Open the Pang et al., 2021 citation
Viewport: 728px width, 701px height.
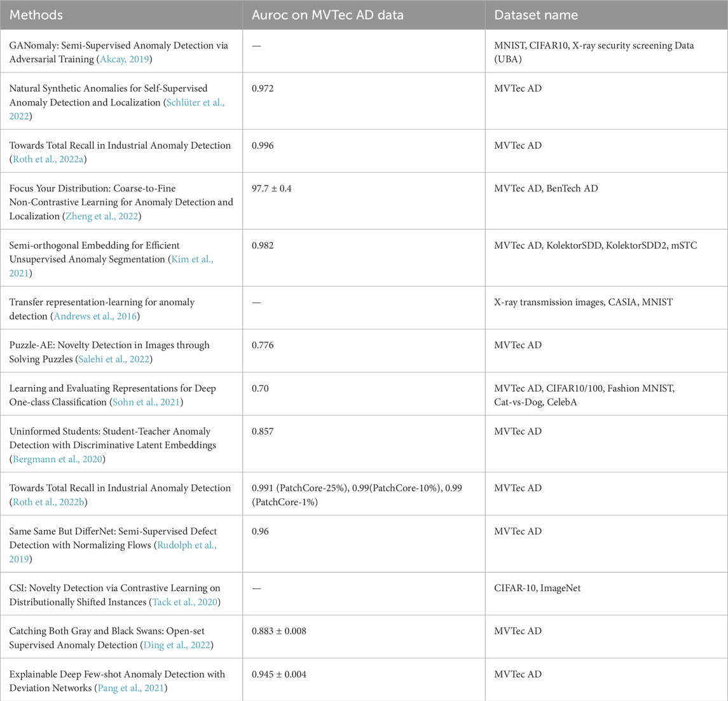132,688
